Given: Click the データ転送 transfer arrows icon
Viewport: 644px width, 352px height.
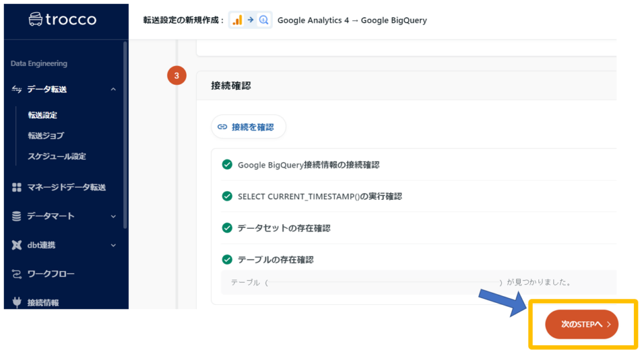Looking at the screenshot, I should point(17,90).
